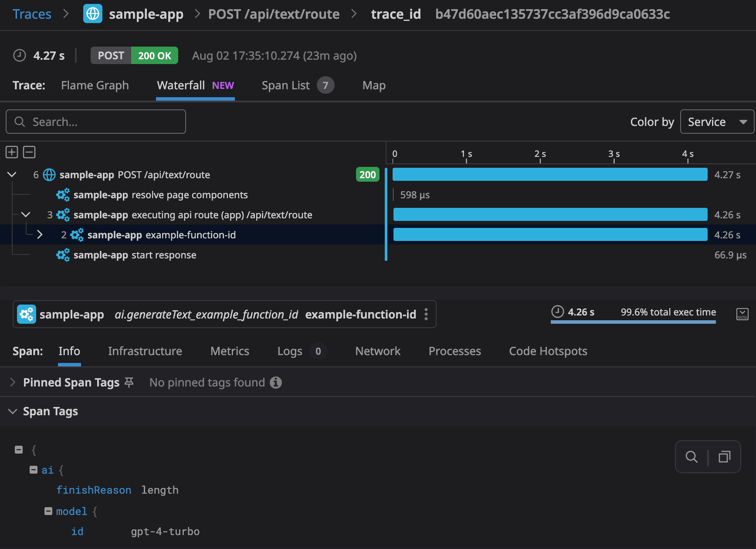Copy the Span Tags JSON using the copy icon
This screenshot has width=756, height=549.
725,457
